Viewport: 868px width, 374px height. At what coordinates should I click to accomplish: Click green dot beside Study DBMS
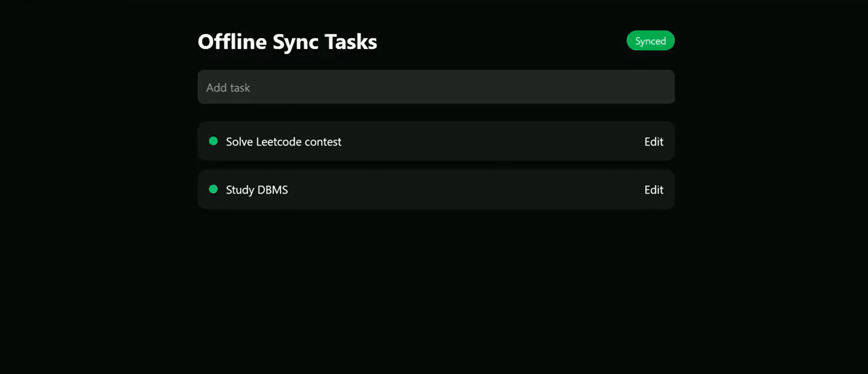tap(213, 189)
